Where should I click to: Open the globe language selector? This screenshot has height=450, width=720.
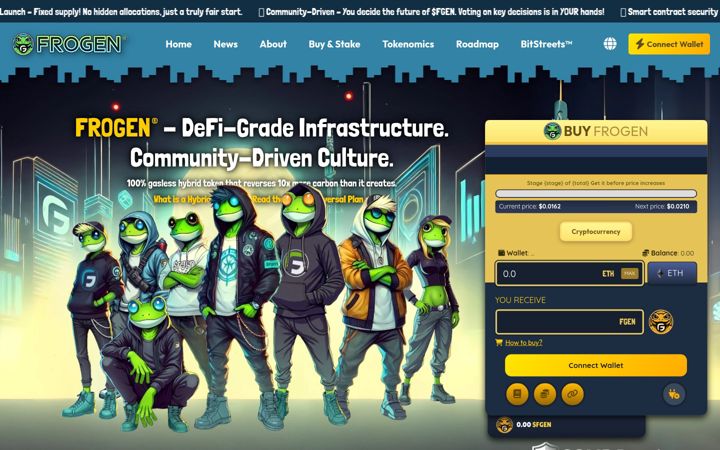pos(610,44)
